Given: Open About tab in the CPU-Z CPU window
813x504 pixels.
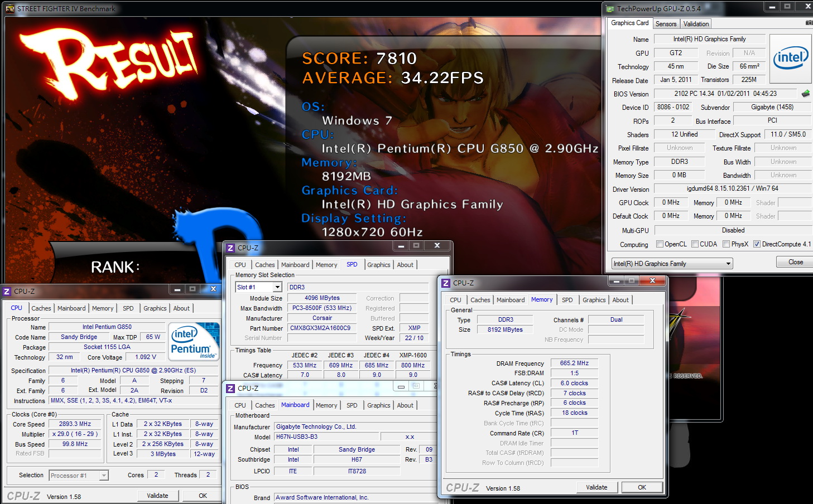Looking at the screenshot, I should 181,308.
